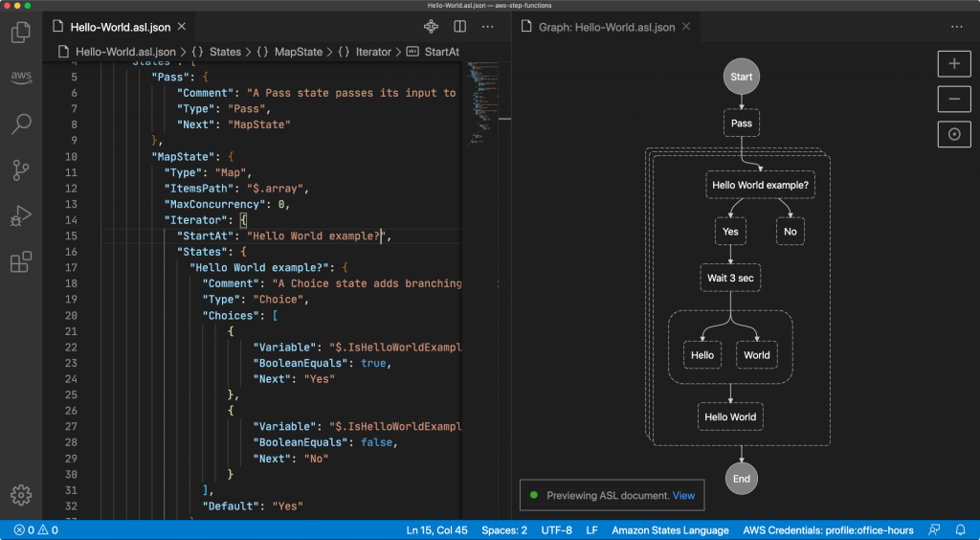This screenshot has width=980, height=540.
Task: Open the Extensions view
Action: 20,262
